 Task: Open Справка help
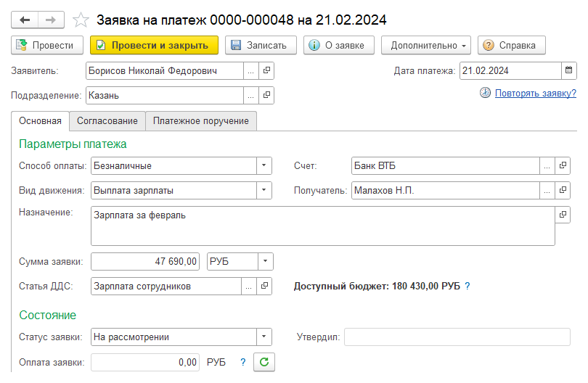pyautogui.click(x=512, y=46)
